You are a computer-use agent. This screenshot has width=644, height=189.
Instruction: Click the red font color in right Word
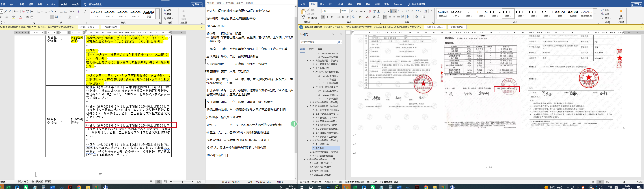(x=367, y=17)
